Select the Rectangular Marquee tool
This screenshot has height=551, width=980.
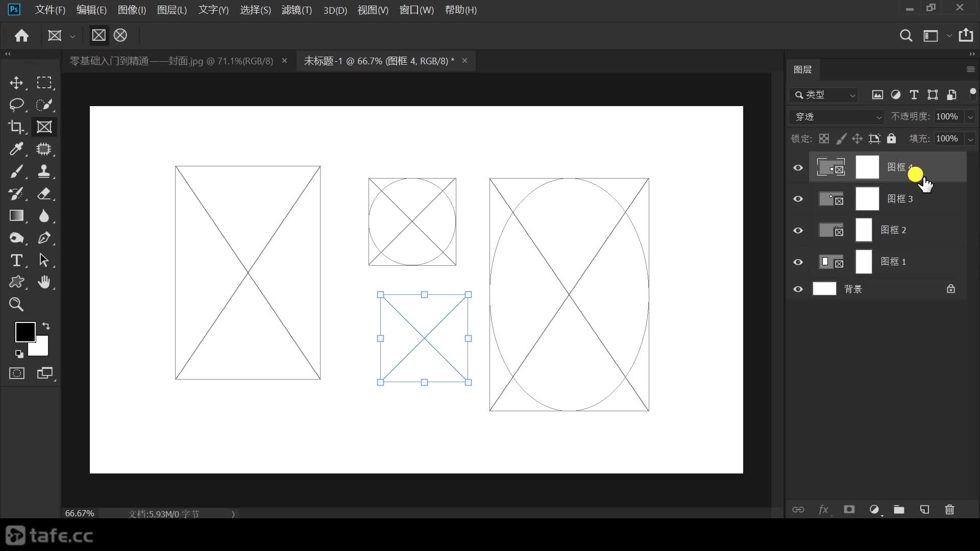coord(44,83)
